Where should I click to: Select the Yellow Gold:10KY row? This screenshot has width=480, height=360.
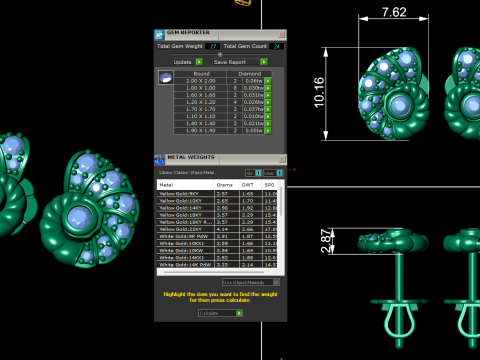tap(217, 201)
